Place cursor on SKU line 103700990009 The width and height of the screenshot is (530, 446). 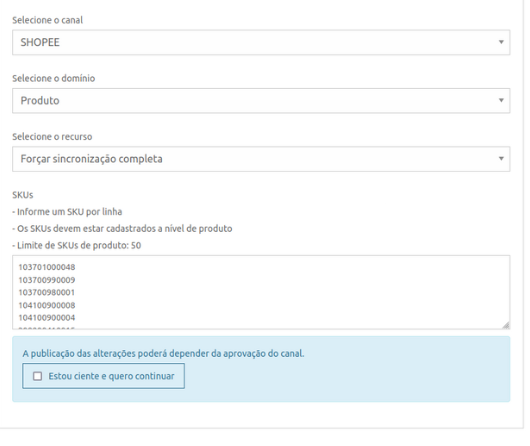pos(47,280)
